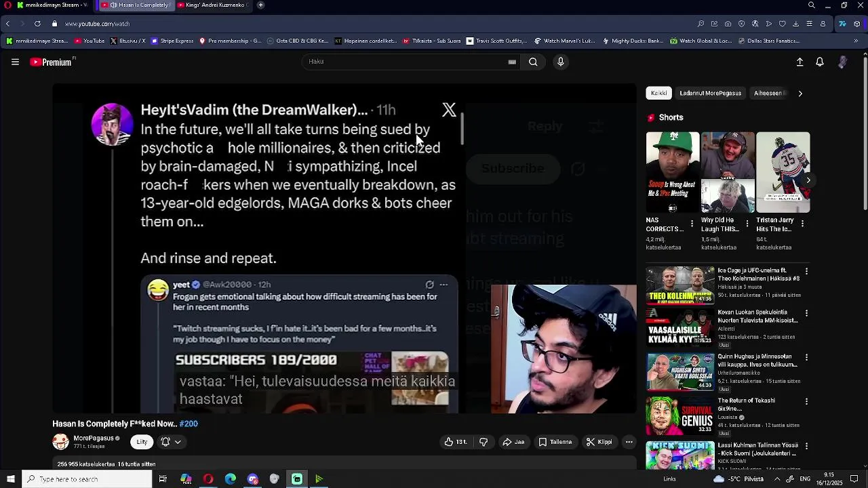
Task: Open the Stripe Express bookmark
Action: [173, 41]
